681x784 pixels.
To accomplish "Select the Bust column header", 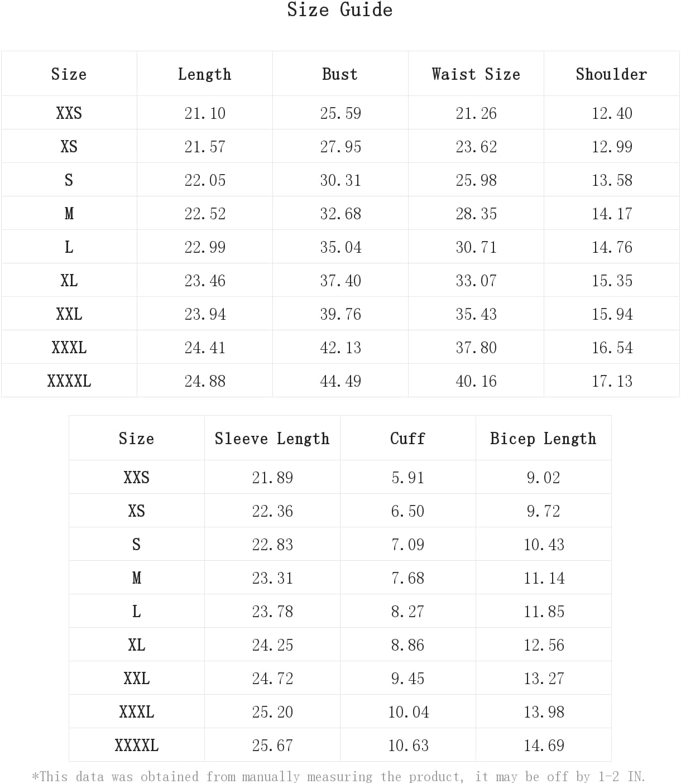I will coord(340,74).
